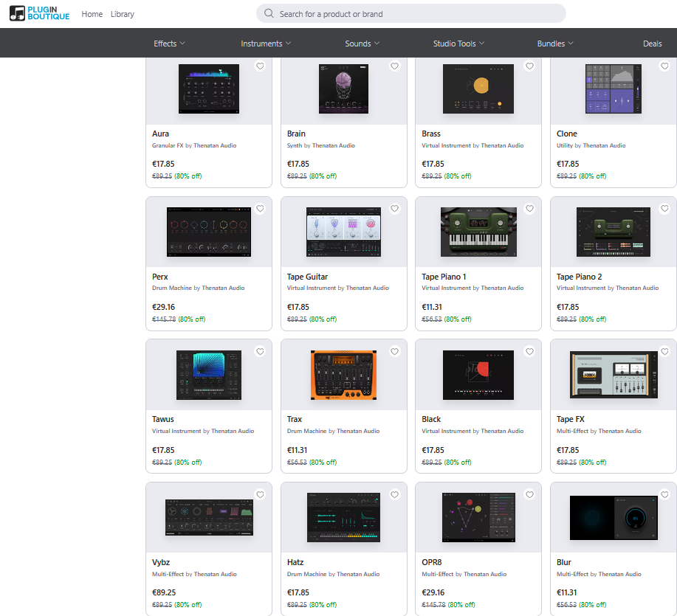Expand the Effects dropdown menu

coord(169,44)
